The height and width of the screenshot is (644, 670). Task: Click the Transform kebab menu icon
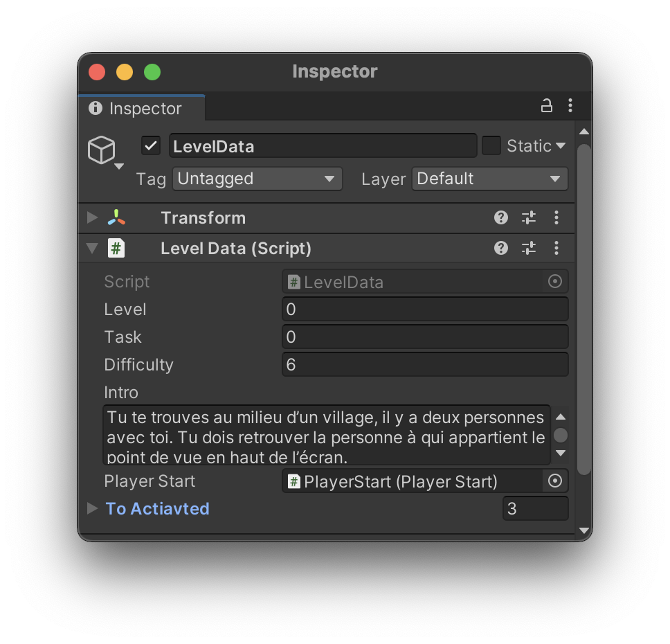point(556,217)
